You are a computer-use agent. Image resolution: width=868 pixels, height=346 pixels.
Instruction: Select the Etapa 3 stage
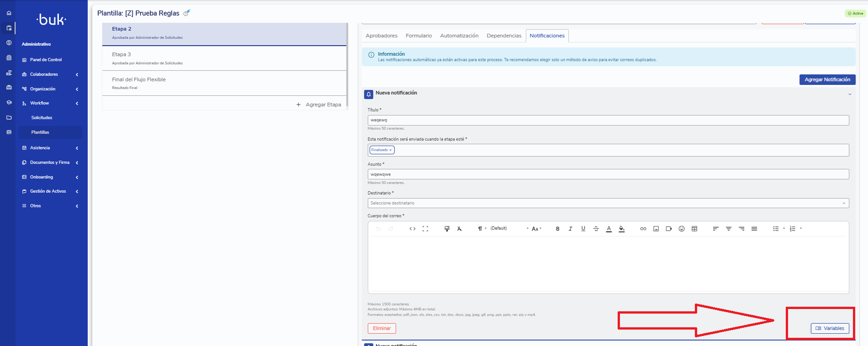(x=224, y=58)
